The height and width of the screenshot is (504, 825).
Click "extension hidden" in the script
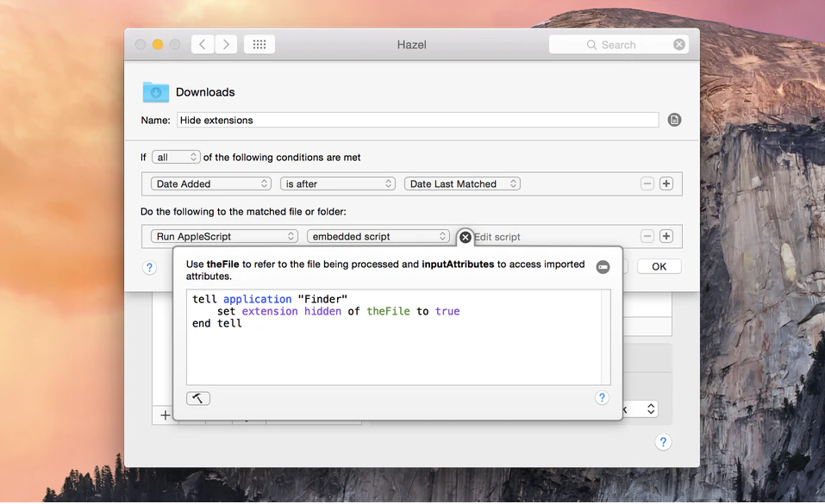pyautogui.click(x=291, y=311)
